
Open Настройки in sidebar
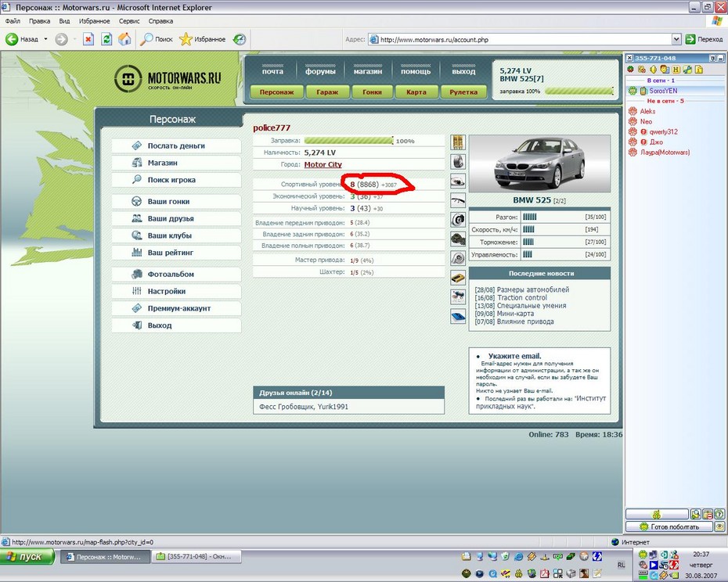(x=176, y=292)
